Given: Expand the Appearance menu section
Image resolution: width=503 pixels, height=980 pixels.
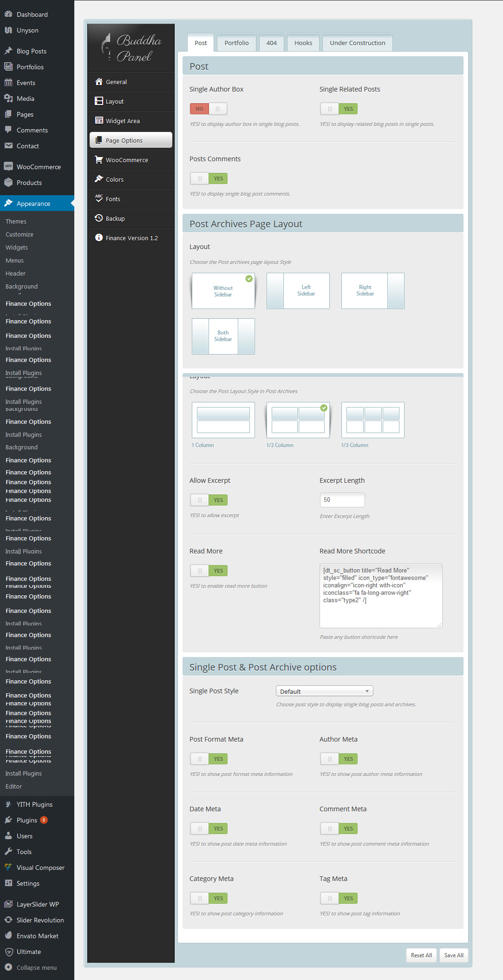Looking at the screenshot, I should [x=33, y=204].
